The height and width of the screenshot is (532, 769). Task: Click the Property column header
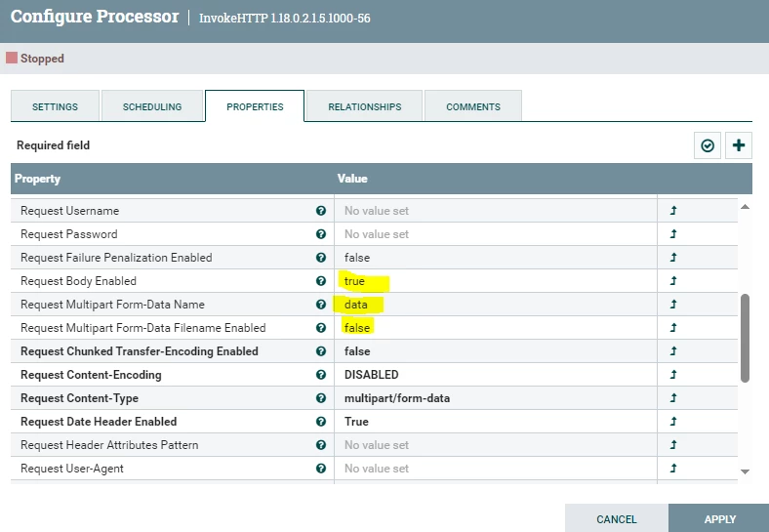[x=172, y=179]
